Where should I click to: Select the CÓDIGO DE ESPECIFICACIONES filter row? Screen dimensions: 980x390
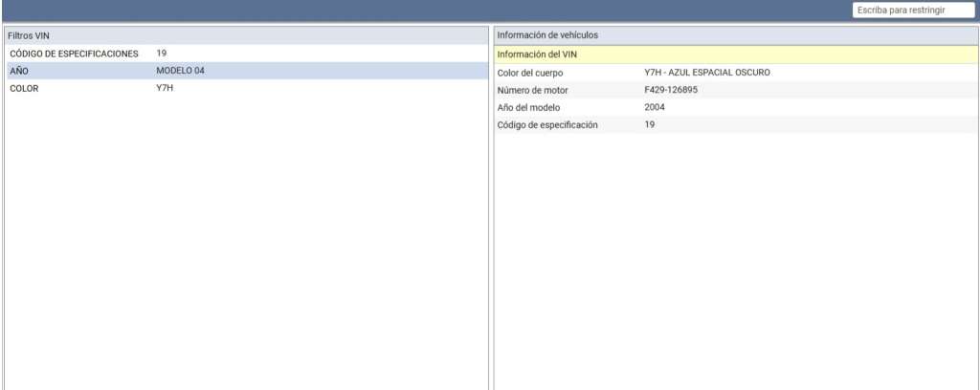pyautogui.click(x=75, y=54)
